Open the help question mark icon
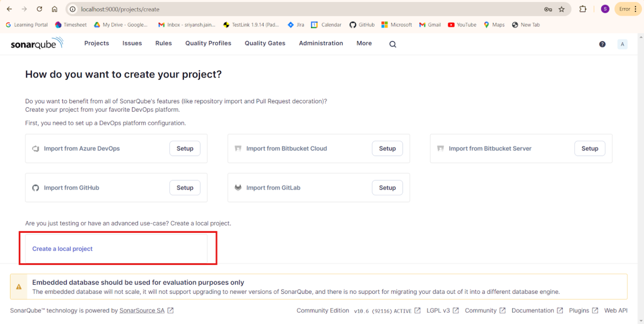This screenshot has width=644, height=324. pos(602,44)
